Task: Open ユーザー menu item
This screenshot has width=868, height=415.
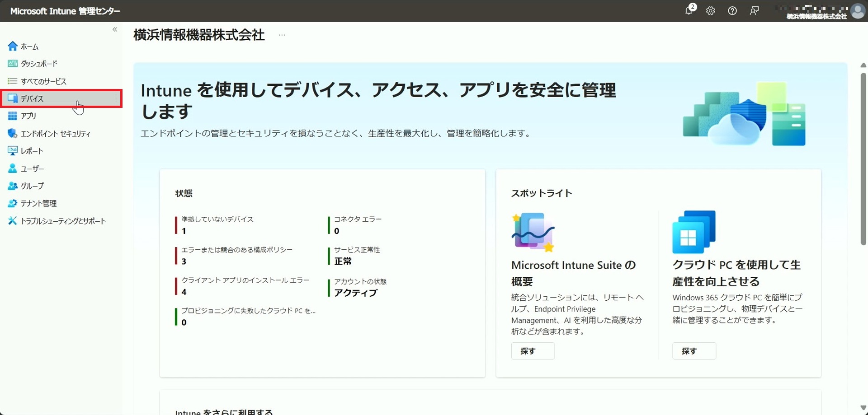Action: (33, 168)
